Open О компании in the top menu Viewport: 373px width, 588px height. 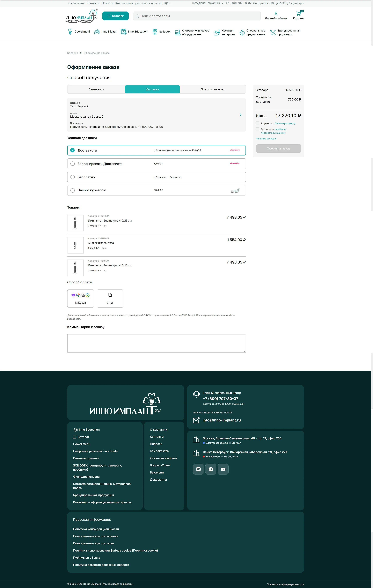[76, 3]
